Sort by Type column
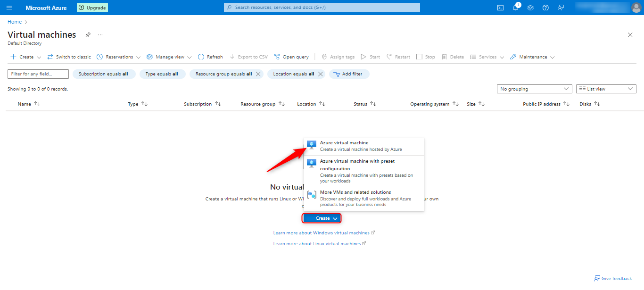Image resolution: width=644 pixels, height=290 pixels. click(138, 104)
